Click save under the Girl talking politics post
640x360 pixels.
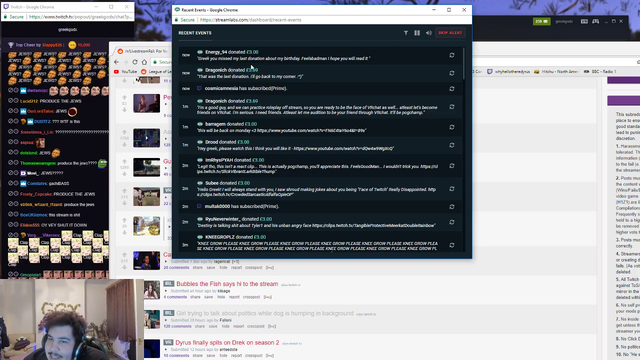[x=213, y=327]
